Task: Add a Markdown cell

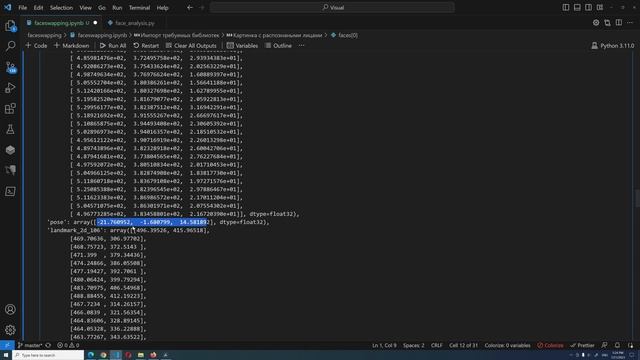Action: [x=71, y=46]
